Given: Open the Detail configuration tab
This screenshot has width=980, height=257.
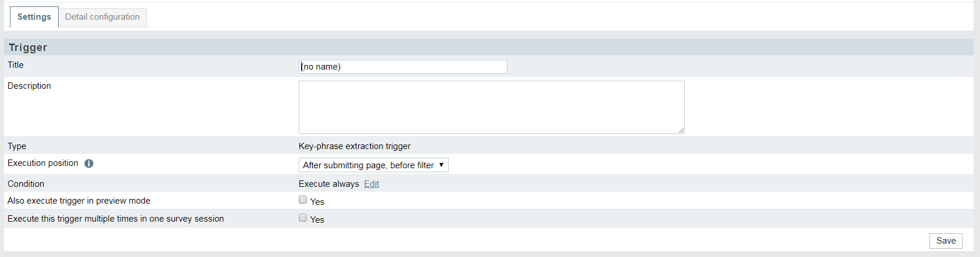Looking at the screenshot, I should coord(102,17).
